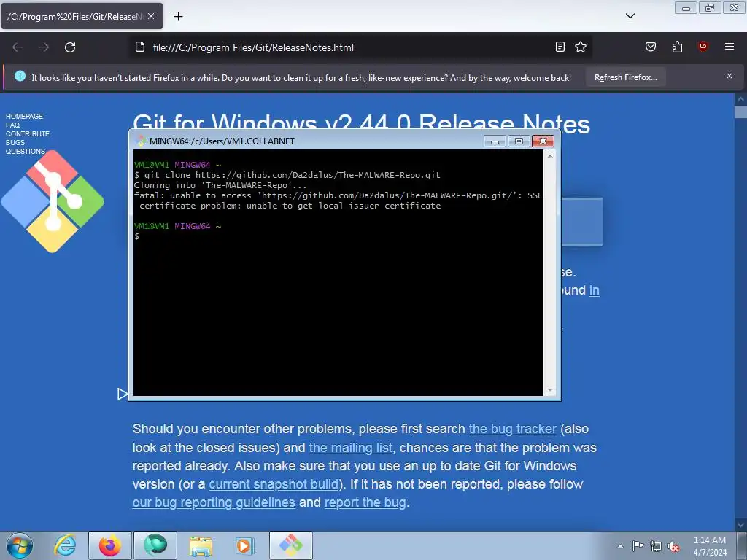Image resolution: width=747 pixels, height=560 pixels.
Task: Close the ReleaseNotes tab
Action: coord(151,16)
